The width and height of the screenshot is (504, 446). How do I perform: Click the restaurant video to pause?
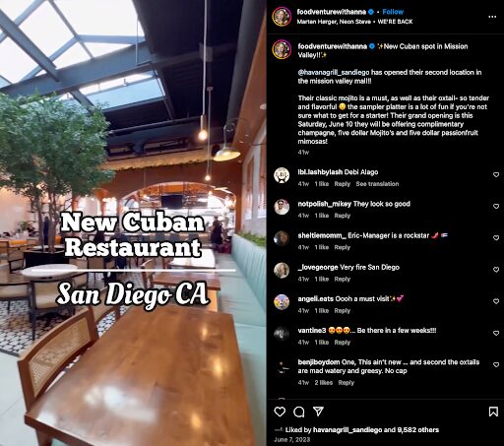133,223
